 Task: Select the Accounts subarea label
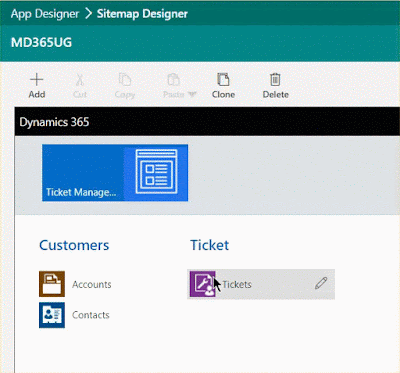tap(92, 284)
